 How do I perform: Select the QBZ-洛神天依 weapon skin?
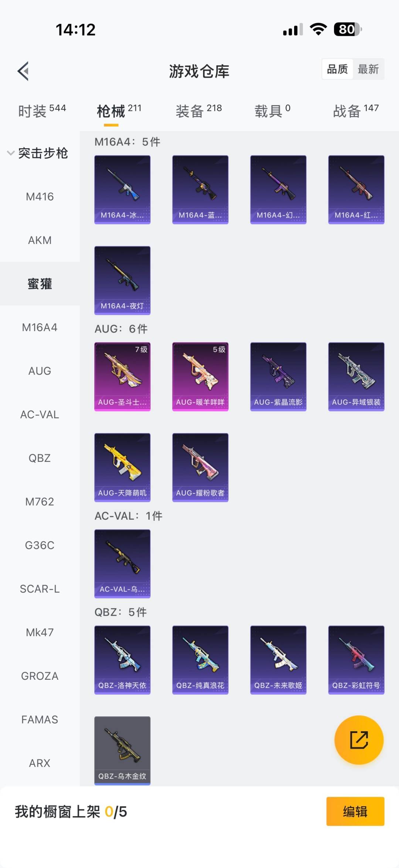122,660
